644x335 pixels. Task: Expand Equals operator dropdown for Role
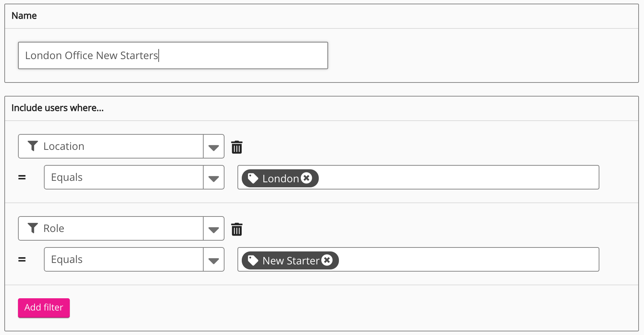click(x=214, y=260)
